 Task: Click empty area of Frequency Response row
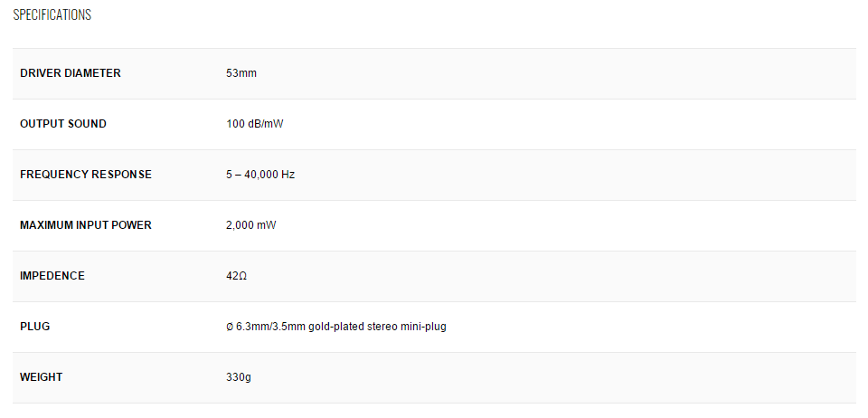tap(553, 175)
